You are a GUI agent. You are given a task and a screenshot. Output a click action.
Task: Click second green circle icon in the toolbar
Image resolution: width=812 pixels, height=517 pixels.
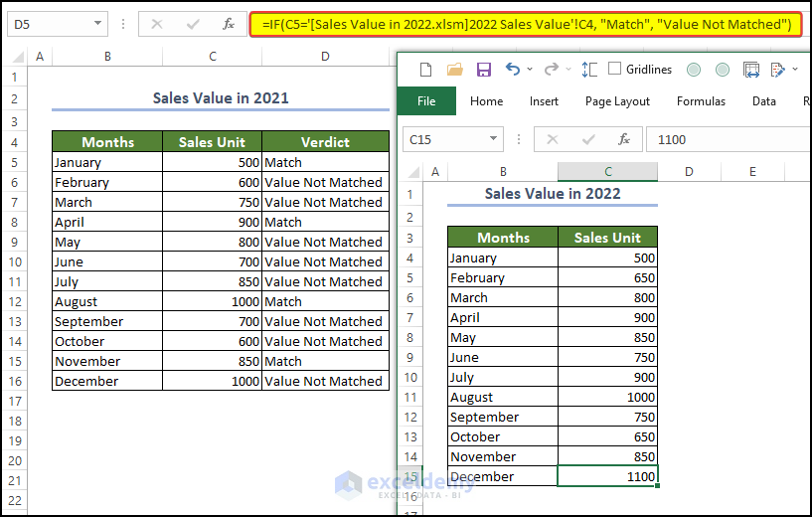pyautogui.click(x=723, y=70)
